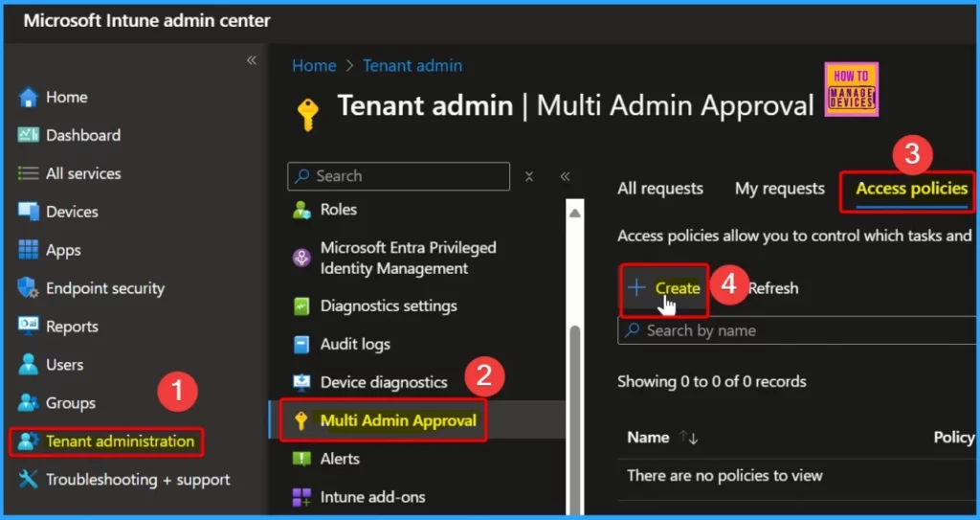Click the Alerts exclamation icon
Screen dimensions: 980x520
tap(301, 459)
